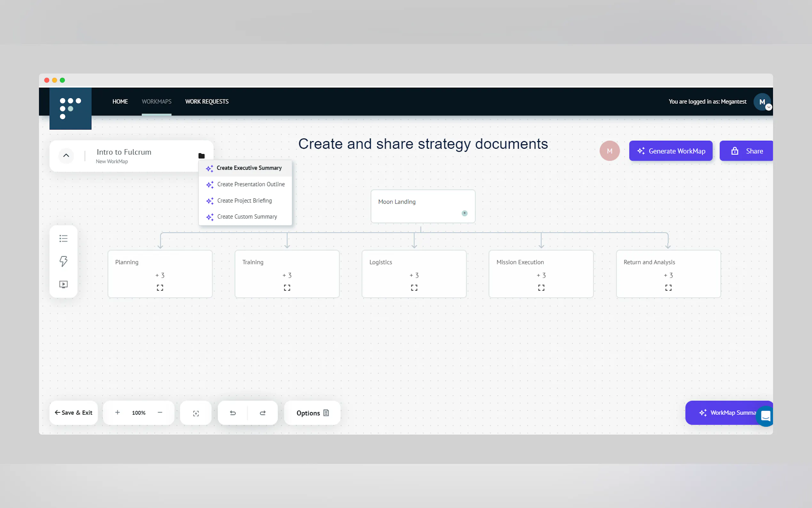
Task: Click the Generate WorkMap button
Action: (670, 151)
